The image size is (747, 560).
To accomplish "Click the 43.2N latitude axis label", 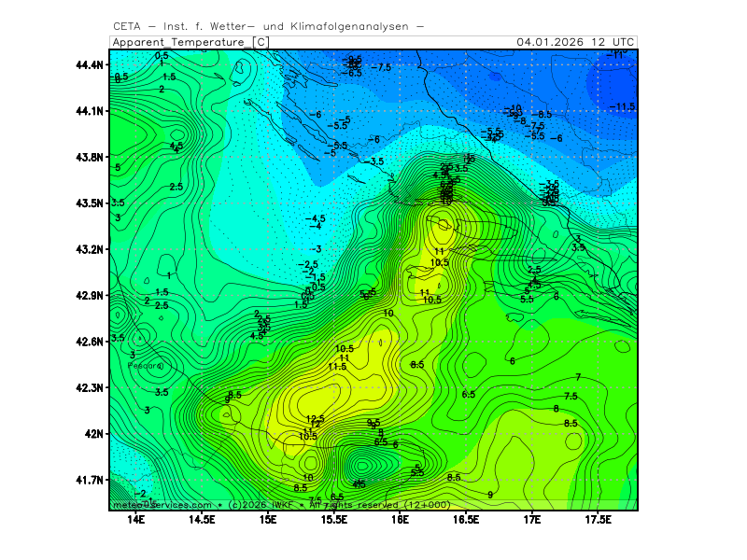I will click(91, 249).
